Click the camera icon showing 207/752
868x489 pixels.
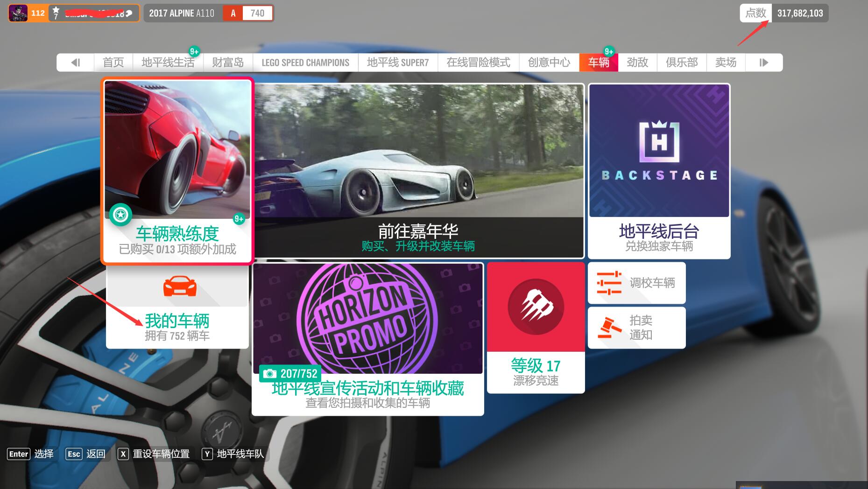tap(269, 374)
